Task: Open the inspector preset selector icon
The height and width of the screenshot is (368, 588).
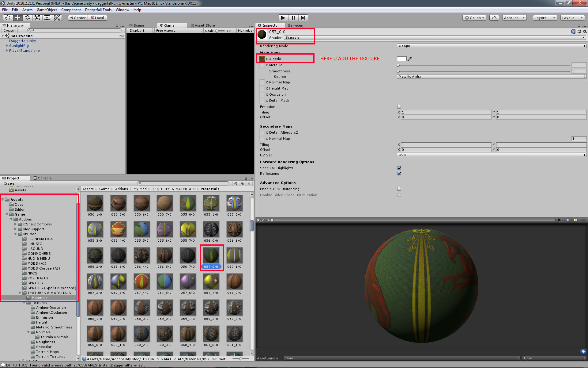Action: pos(579,32)
